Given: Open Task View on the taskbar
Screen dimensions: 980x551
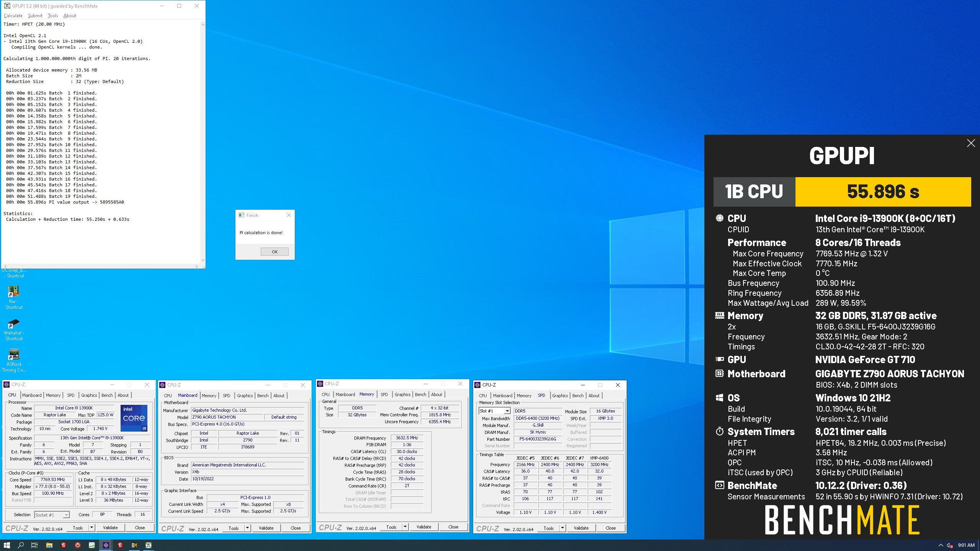Looking at the screenshot, I should [x=34, y=545].
